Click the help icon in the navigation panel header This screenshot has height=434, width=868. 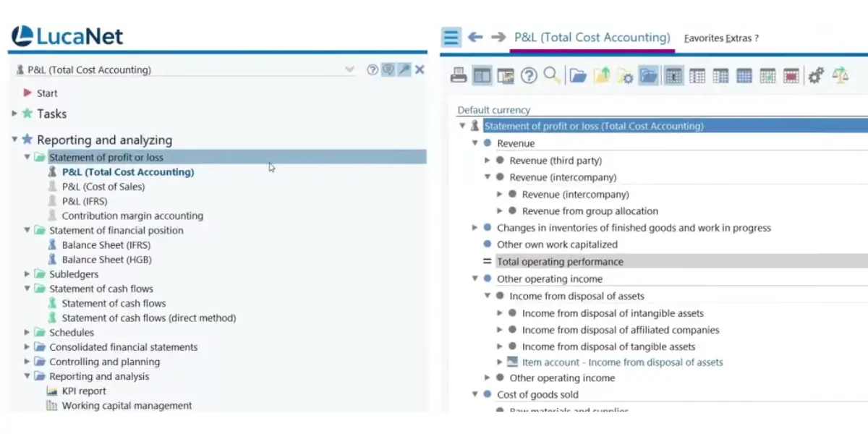click(373, 69)
